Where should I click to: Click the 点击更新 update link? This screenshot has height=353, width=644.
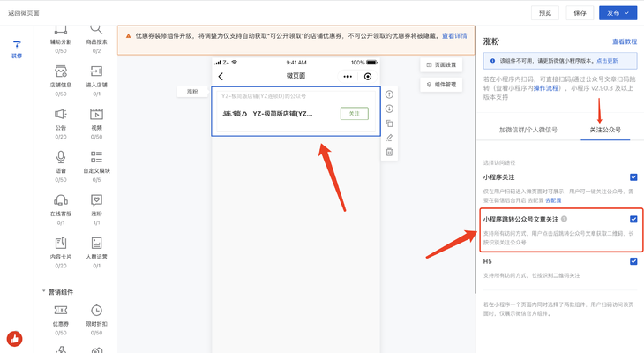(x=607, y=61)
